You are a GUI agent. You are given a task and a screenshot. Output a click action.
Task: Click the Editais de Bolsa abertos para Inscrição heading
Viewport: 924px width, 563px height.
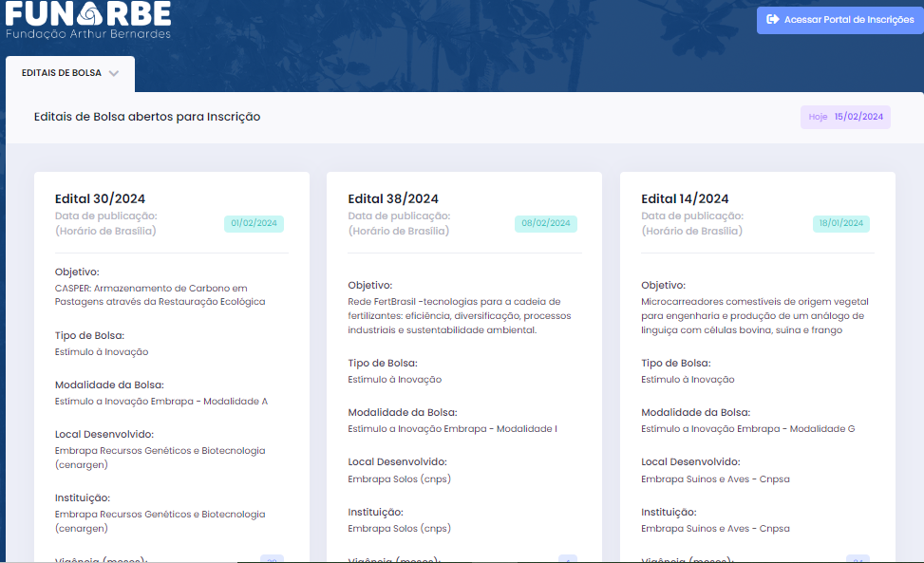147,117
